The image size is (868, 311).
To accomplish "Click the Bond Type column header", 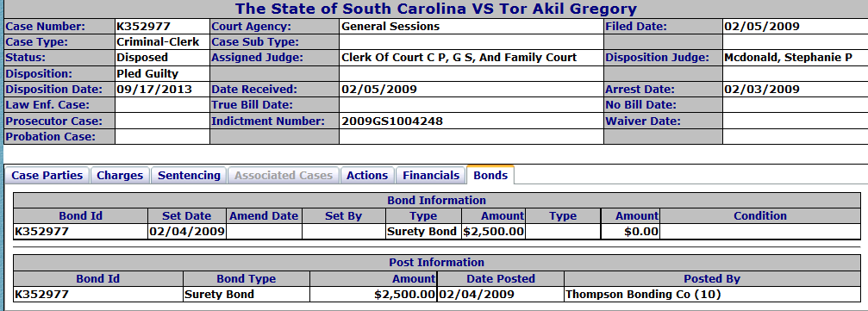I will coord(247,279).
